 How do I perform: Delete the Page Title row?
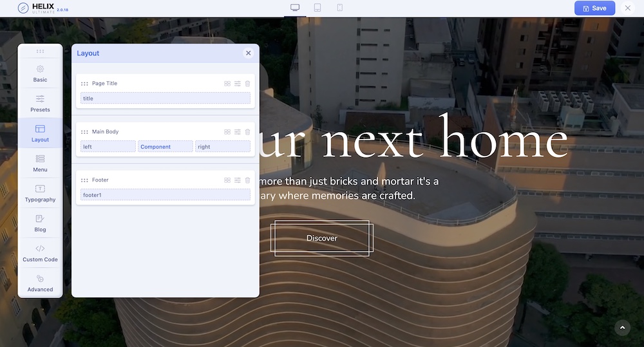247,84
